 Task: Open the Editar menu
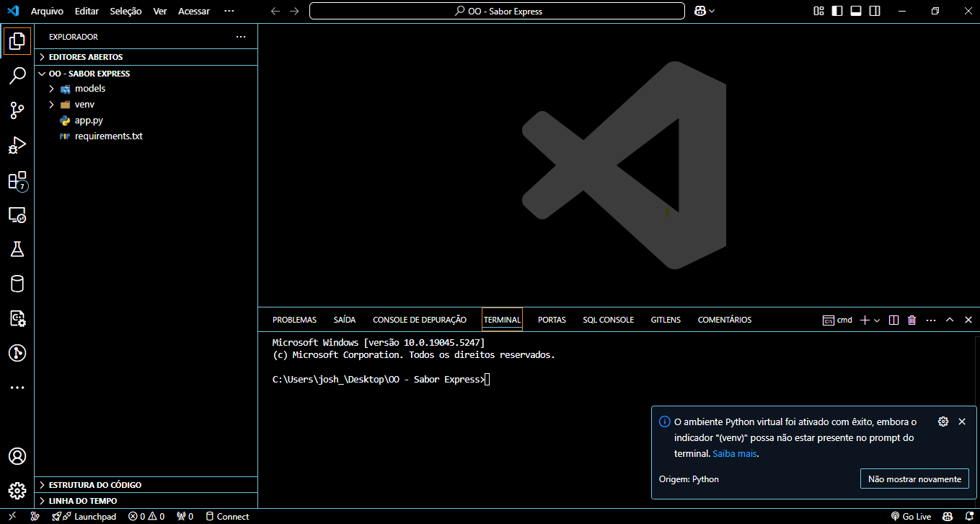[x=87, y=11]
